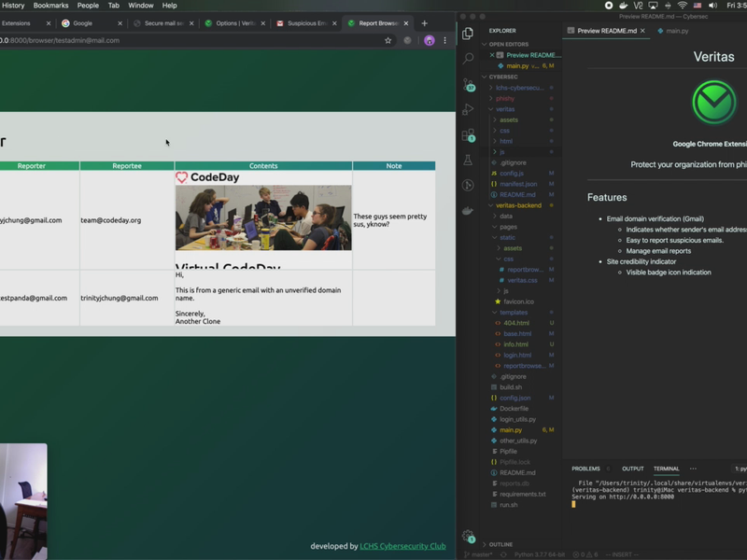Open Chrome's three-dot menu
Image resolution: width=747 pixels, height=560 pixels.
tap(445, 40)
